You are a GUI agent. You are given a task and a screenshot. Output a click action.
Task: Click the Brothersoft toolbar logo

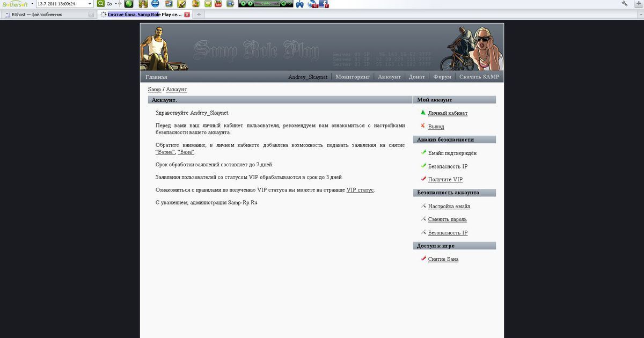15,4
